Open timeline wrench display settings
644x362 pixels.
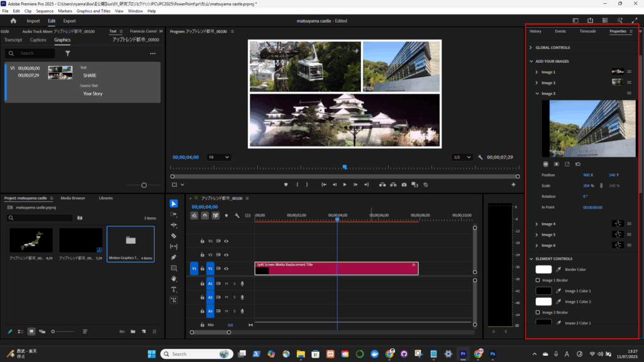click(x=237, y=216)
